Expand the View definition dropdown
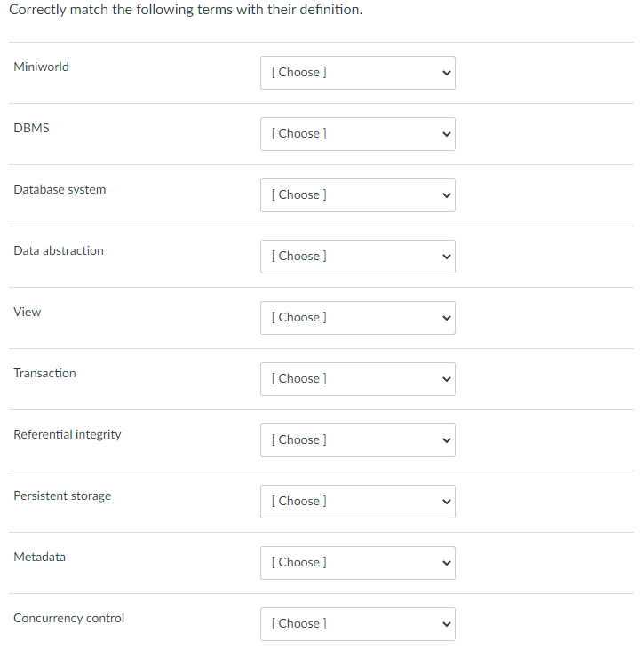 click(357, 318)
